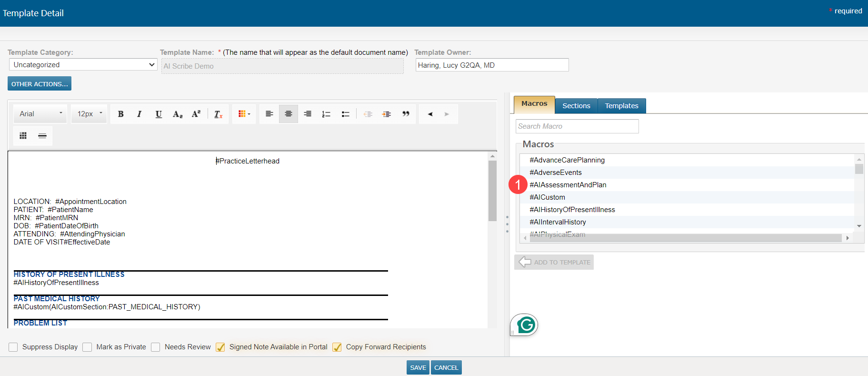Enable the Suppress Display checkbox
This screenshot has height=376, width=868.
pos(13,347)
